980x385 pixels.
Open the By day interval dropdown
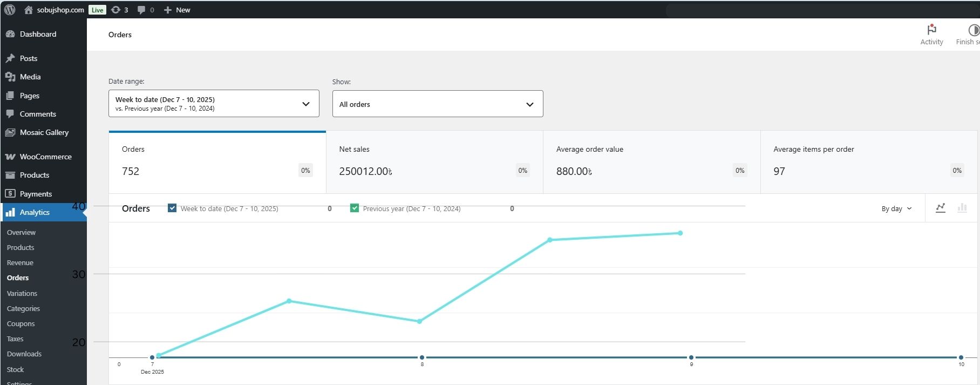896,208
